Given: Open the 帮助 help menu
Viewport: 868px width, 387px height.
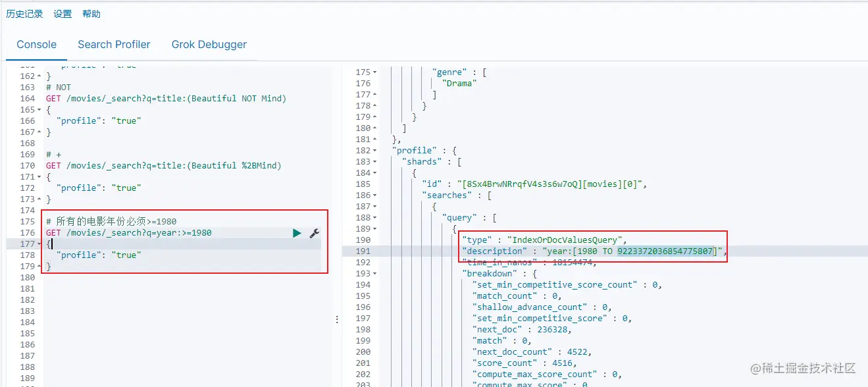Looking at the screenshot, I should pos(91,14).
